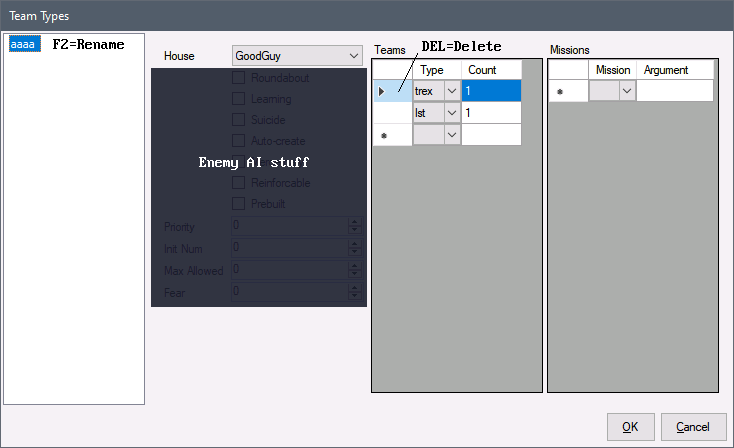Click the Argument column header
734x448 pixels.
pyautogui.click(x=675, y=70)
